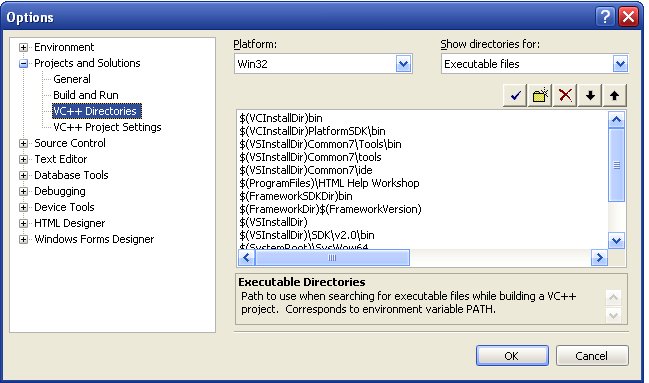
Task: Click the OK button
Action: [x=512, y=356]
